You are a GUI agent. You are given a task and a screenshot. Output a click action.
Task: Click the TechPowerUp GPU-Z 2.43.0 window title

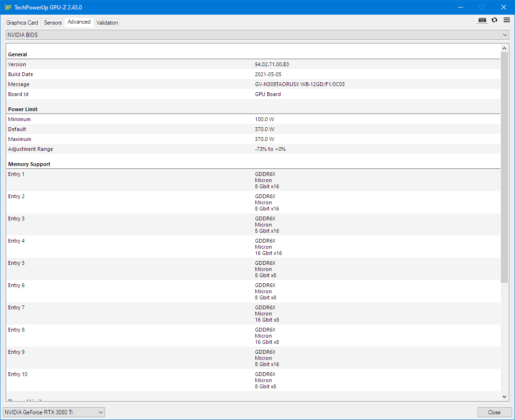(48, 7)
